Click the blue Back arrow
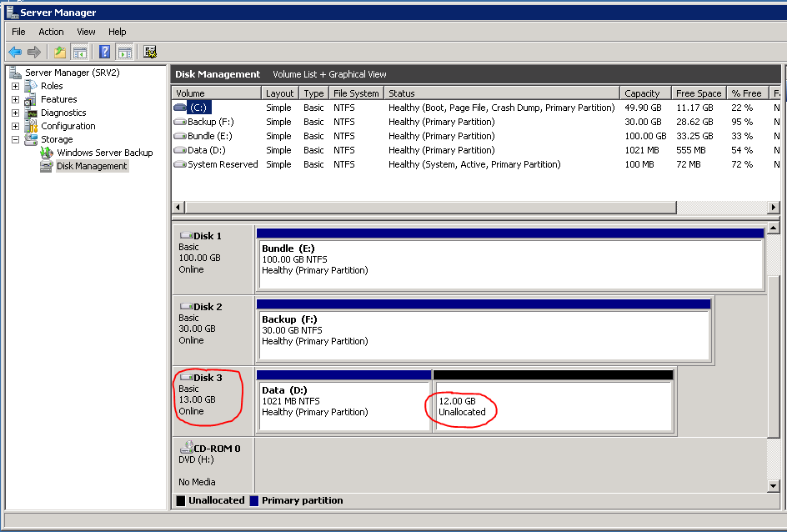 click(x=15, y=52)
